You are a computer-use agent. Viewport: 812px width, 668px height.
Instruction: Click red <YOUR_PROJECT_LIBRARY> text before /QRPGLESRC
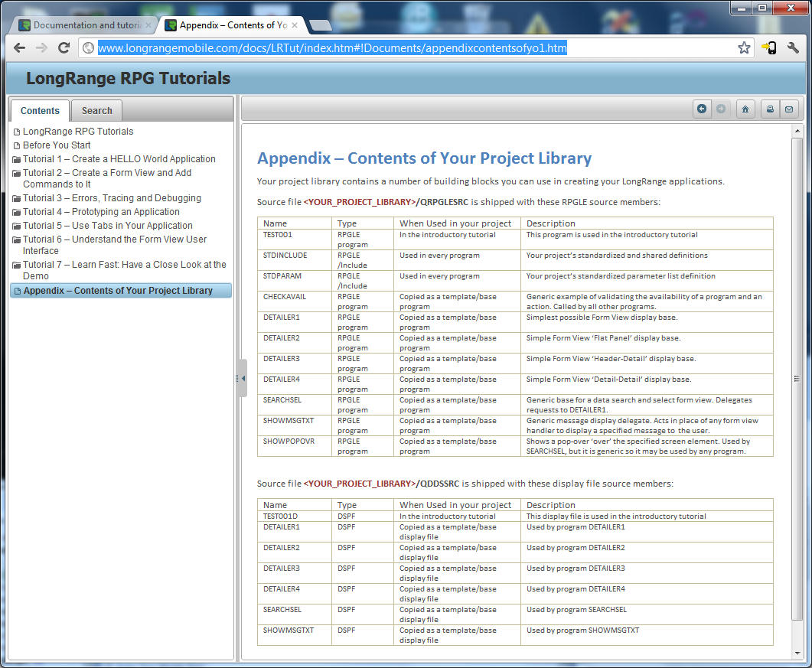coord(360,202)
